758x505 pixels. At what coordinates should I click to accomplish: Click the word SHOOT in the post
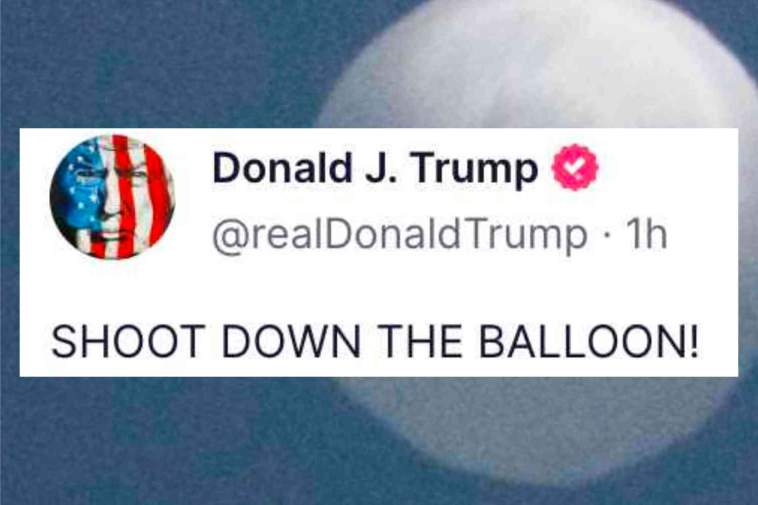(128, 341)
